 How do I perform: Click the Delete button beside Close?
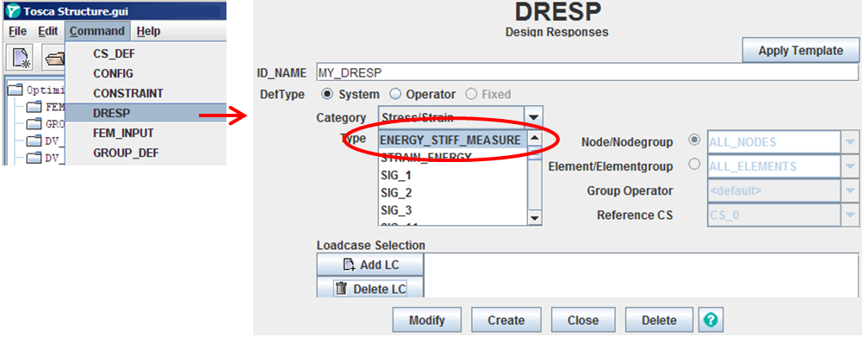click(659, 321)
